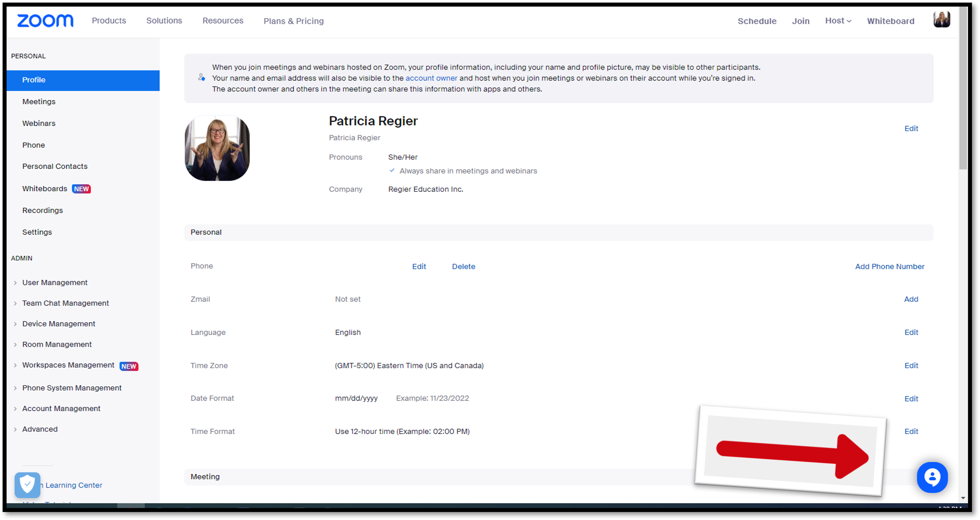
Task: Expand Device Management
Action: [x=15, y=324]
